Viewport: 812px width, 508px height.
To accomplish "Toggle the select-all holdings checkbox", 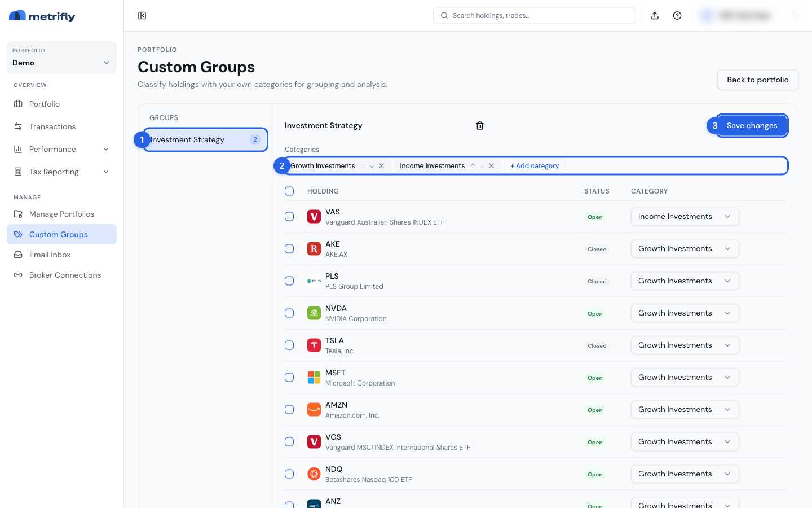I will (x=289, y=191).
